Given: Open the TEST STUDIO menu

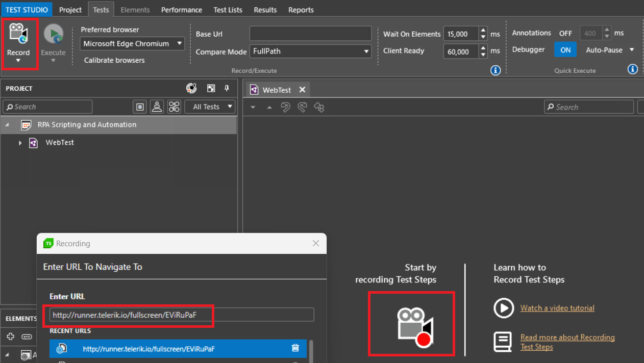Looking at the screenshot, I should [27, 10].
